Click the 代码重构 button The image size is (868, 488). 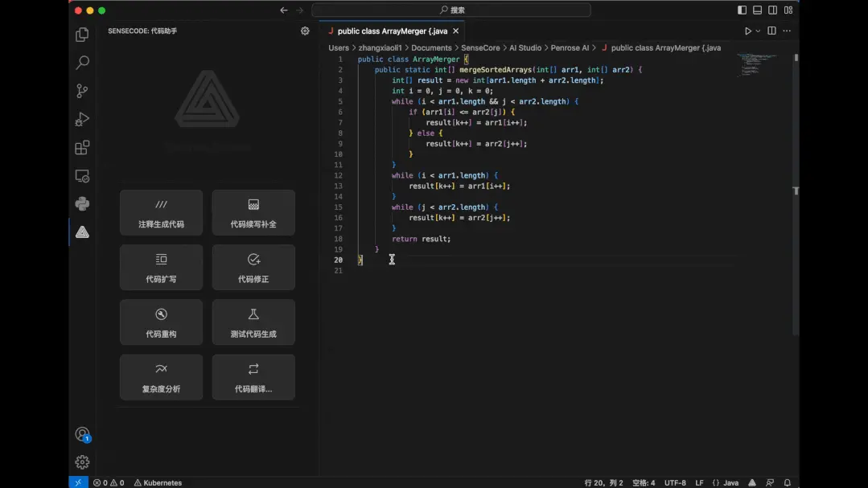pyautogui.click(x=161, y=322)
